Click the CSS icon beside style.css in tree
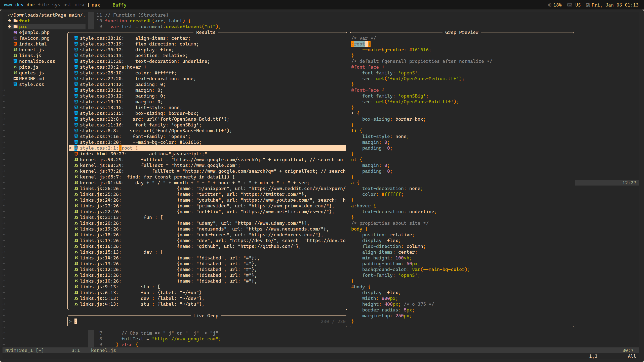The height and width of the screenshot is (362, 644). [x=15, y=84]
